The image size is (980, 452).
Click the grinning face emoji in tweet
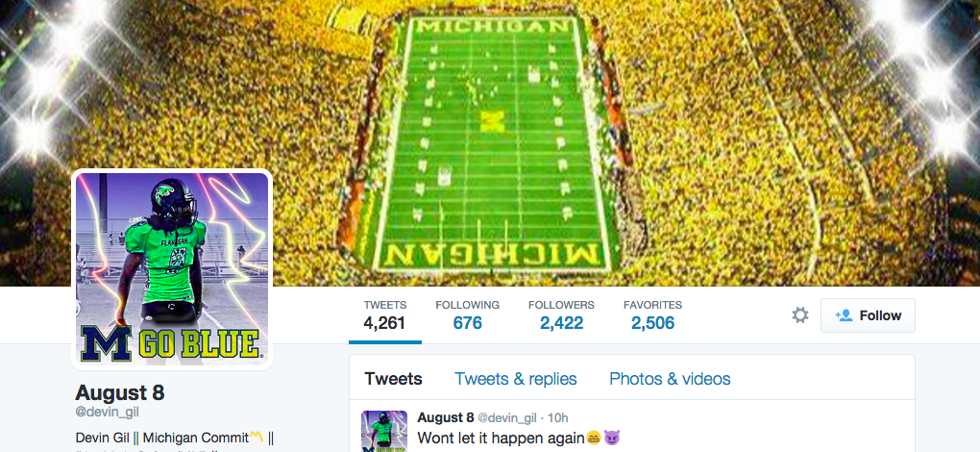tap(595, 439)
